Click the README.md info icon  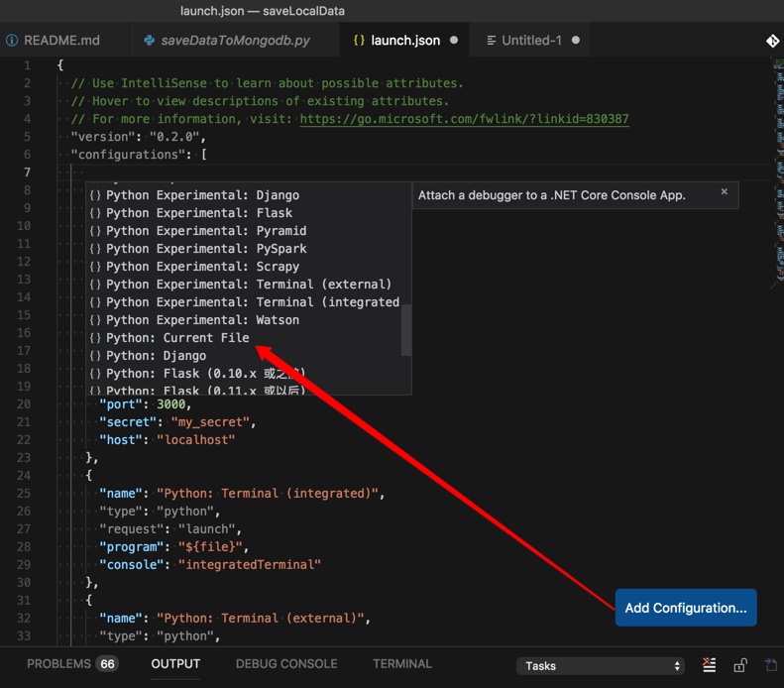[x=12, y=41]
